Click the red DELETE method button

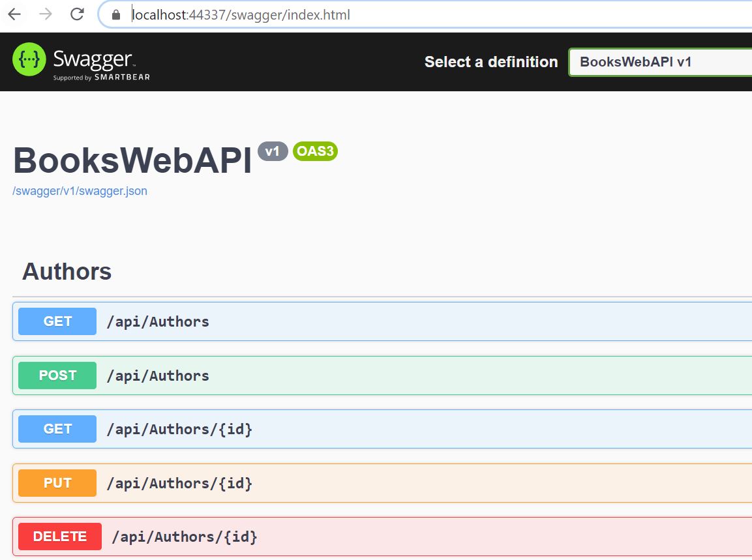point(60,537)
